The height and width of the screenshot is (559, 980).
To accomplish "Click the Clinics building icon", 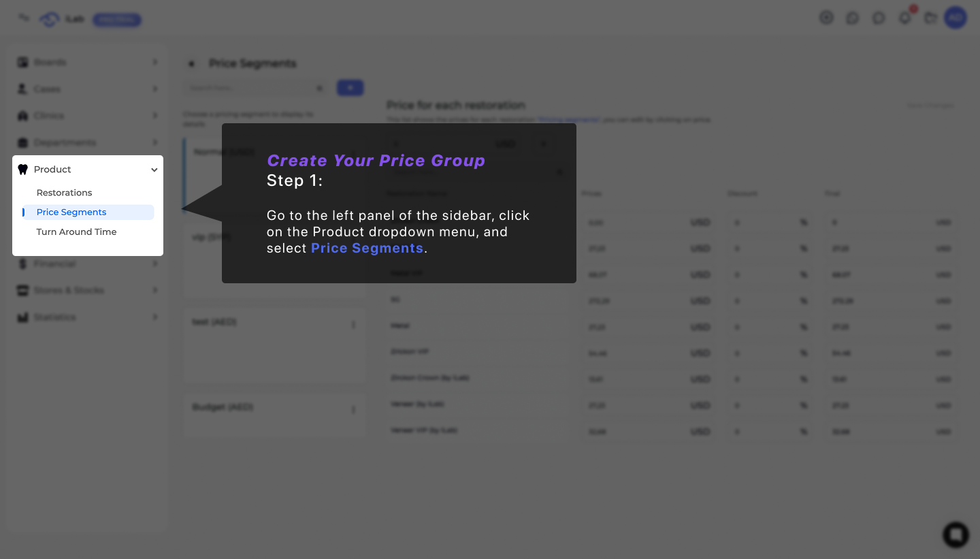I will coord(22,116).
